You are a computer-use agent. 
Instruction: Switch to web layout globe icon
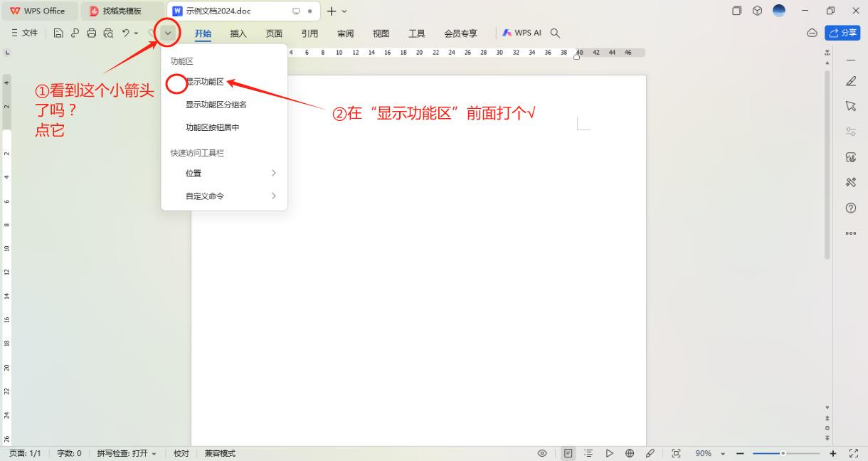(x=630, y=453)
